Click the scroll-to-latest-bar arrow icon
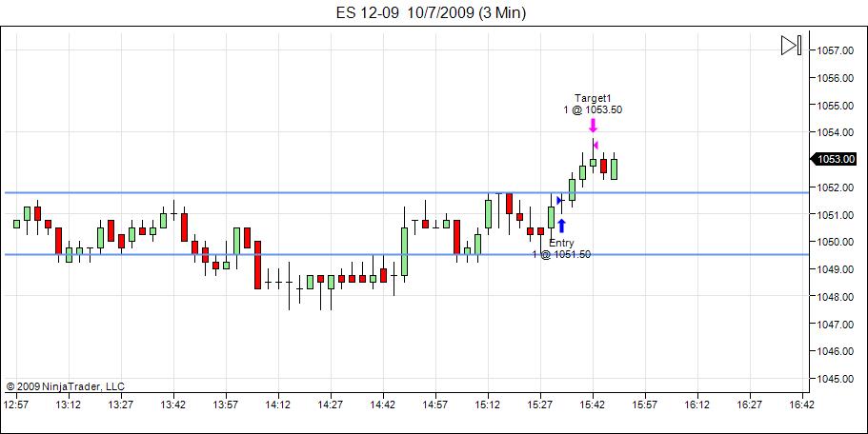Screen dimensions: 868x434 pyautogui.click(x=791, y=46)
